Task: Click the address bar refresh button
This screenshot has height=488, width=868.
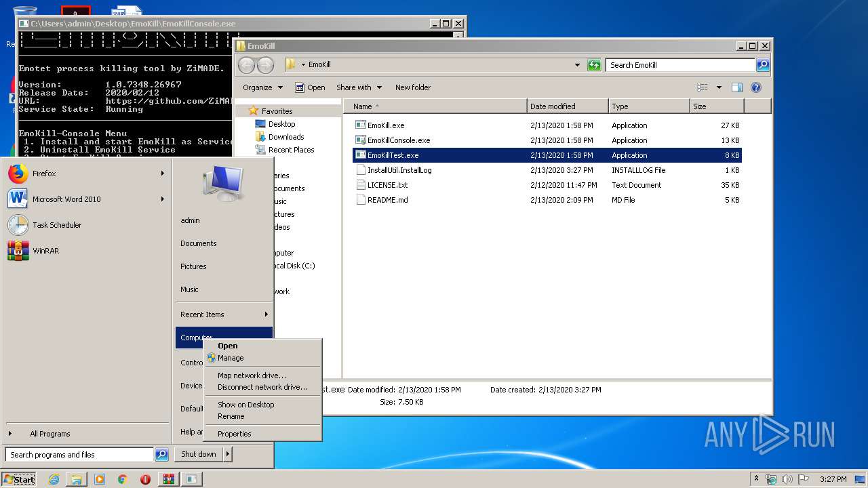Action: tap(594, 65)
